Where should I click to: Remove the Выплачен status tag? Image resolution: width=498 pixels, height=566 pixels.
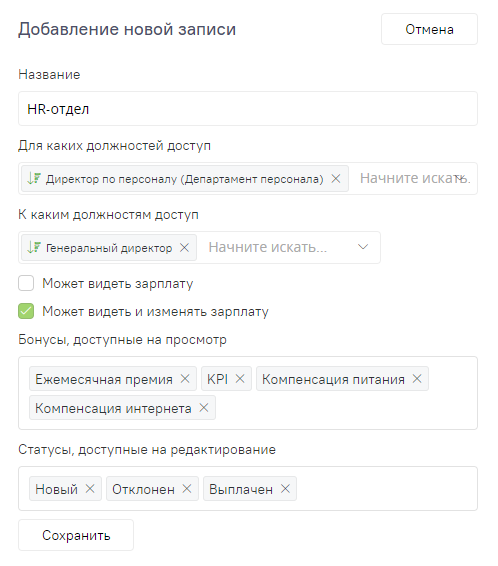click(285, 489)
